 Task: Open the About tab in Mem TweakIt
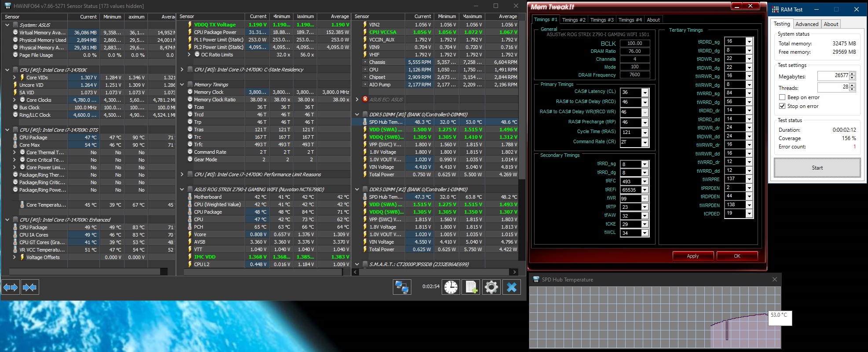pyautogui.click(x=653, y=20)
